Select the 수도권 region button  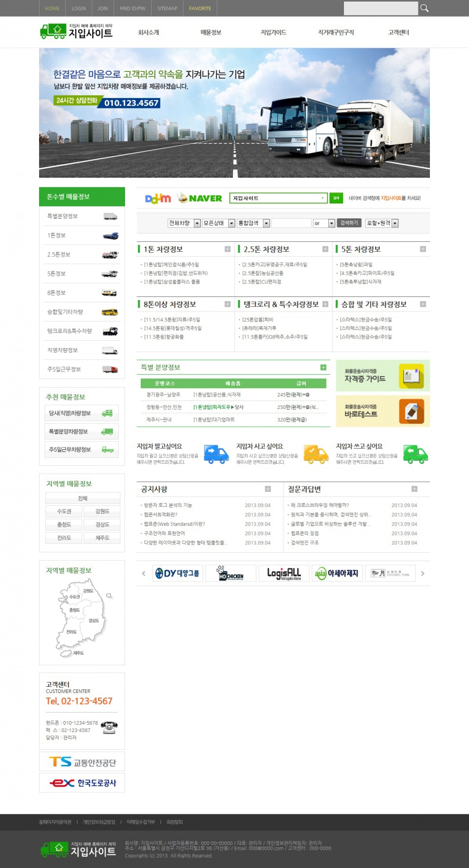(x=64, y=511)
